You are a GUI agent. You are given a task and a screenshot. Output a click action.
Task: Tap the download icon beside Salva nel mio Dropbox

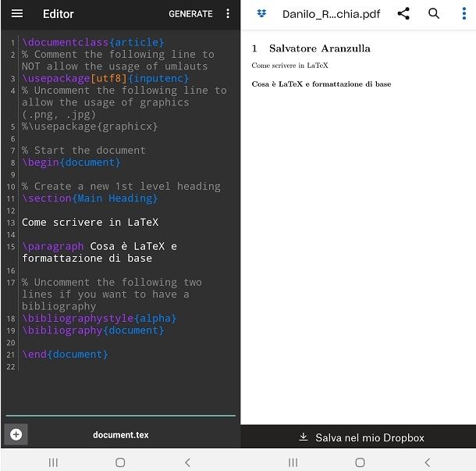point(304,437)
